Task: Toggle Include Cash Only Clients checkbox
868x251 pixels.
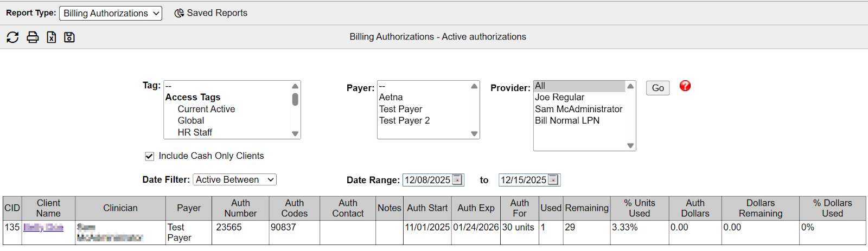Action: pyautogui.click(x=150, y=156)
